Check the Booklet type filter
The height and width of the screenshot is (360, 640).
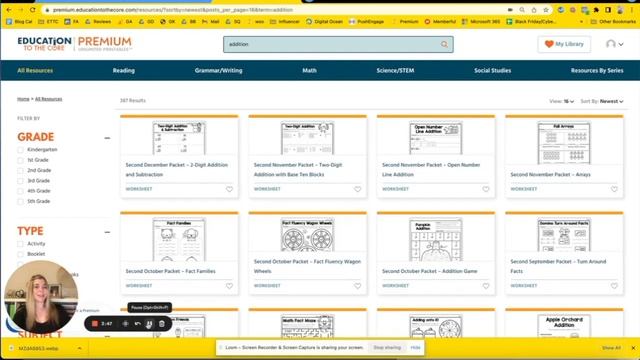pyautogui.click(x=20, y=254)
